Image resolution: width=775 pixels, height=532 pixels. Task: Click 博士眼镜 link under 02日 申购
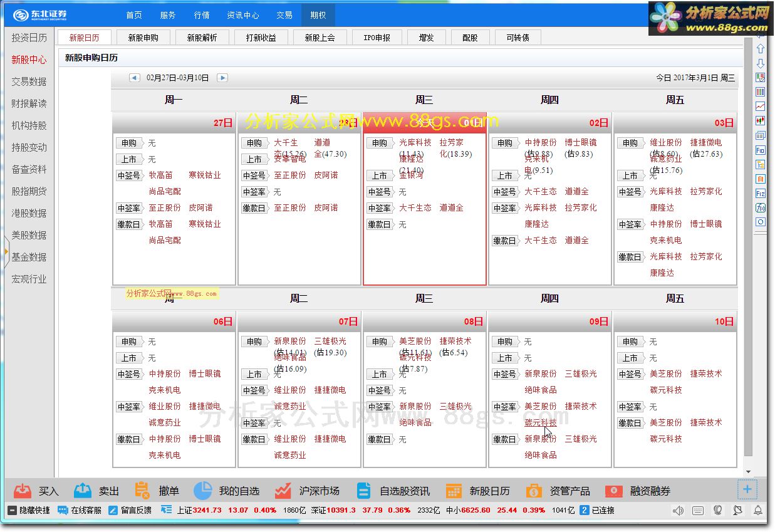(581, 142)
